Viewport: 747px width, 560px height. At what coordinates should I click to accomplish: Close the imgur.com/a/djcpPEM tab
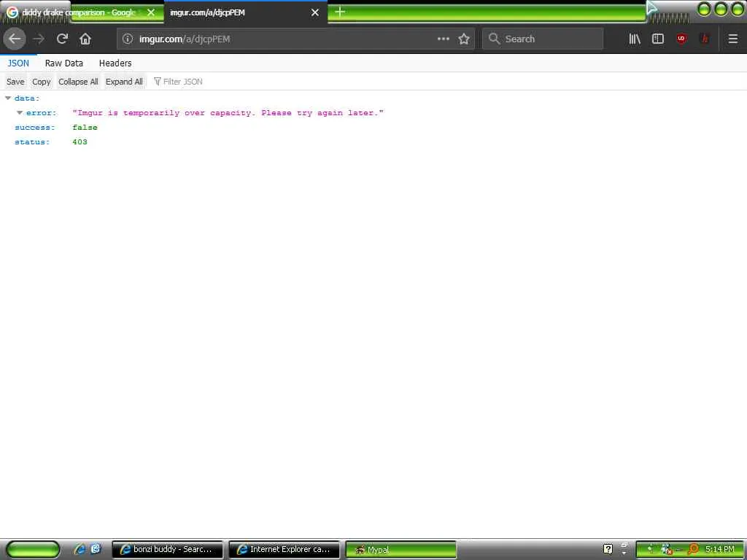coord(315,12)
